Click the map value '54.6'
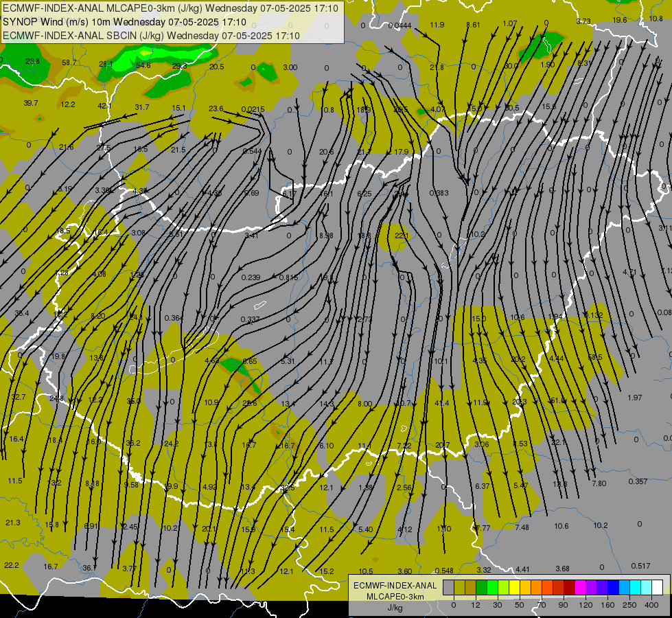This screenshot has width=672, height=618. point(143,65)
